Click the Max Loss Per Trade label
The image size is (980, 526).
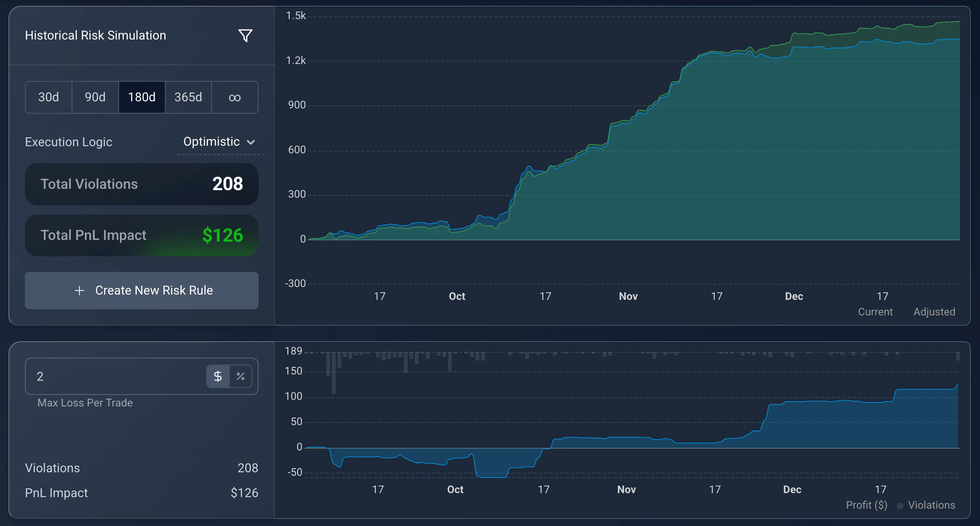tap(85, 403)
